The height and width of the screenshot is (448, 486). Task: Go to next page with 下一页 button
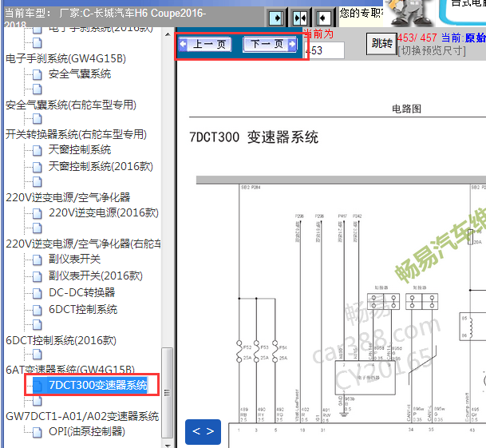270,44
